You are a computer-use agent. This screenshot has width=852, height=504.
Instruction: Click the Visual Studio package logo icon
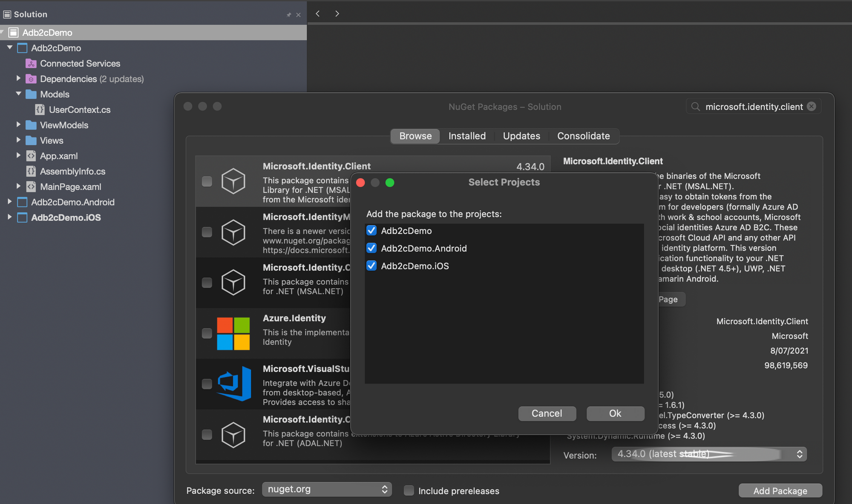tap(234, 384)
